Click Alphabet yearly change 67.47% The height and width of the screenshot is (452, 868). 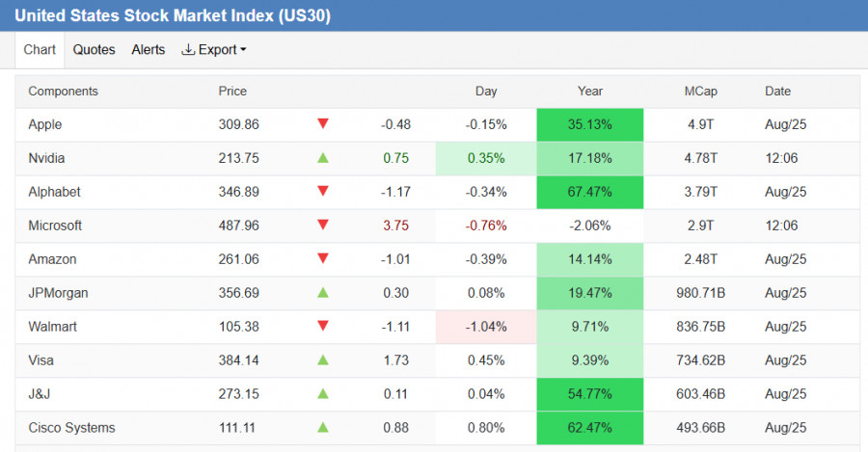(x=590, y=192)
